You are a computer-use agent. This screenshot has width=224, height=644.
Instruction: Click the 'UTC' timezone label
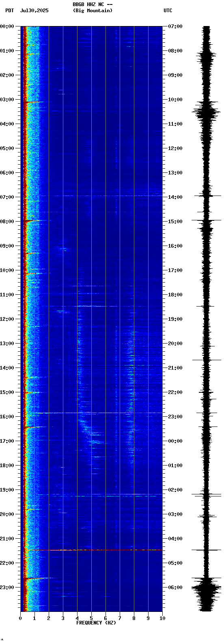coord(168,11)
